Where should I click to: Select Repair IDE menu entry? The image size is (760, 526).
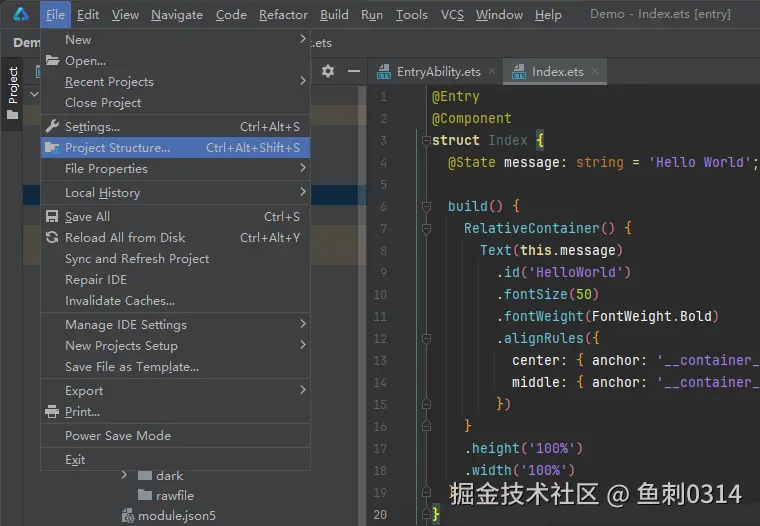pyautogui.click(x=175, y=279)
